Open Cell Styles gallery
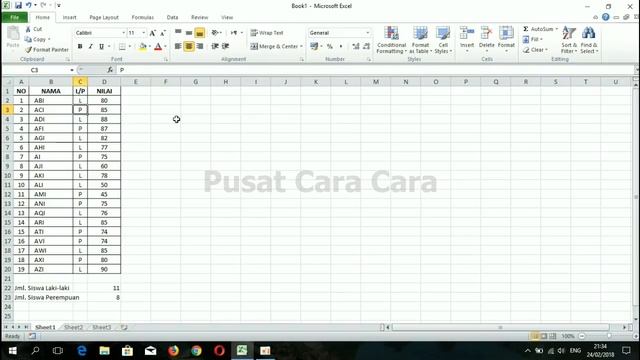Viewport: 640px width, 360px height. click(x=443, y=40)
